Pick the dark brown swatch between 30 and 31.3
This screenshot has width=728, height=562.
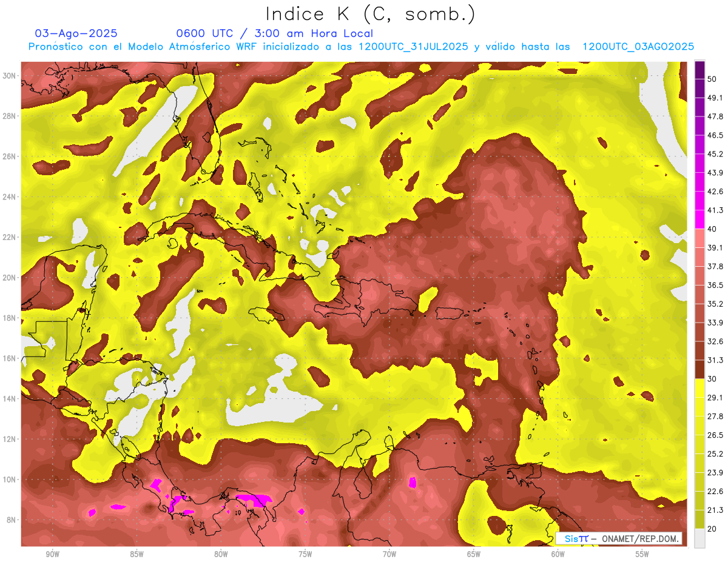pyautogui.click(x=699, y=369)
